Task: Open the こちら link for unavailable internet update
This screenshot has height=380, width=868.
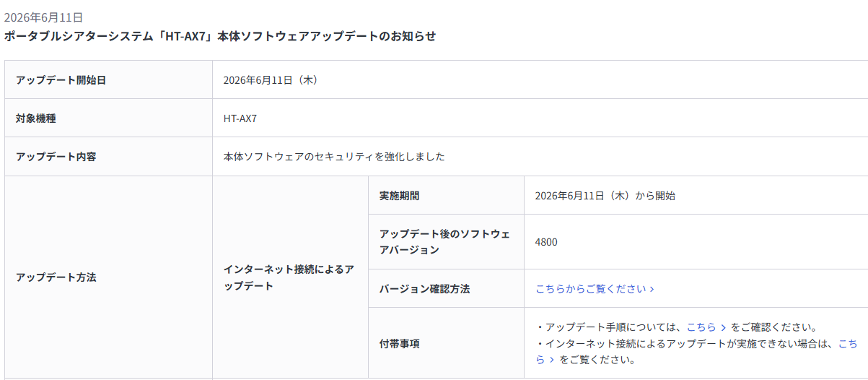Action: point(848,344)
